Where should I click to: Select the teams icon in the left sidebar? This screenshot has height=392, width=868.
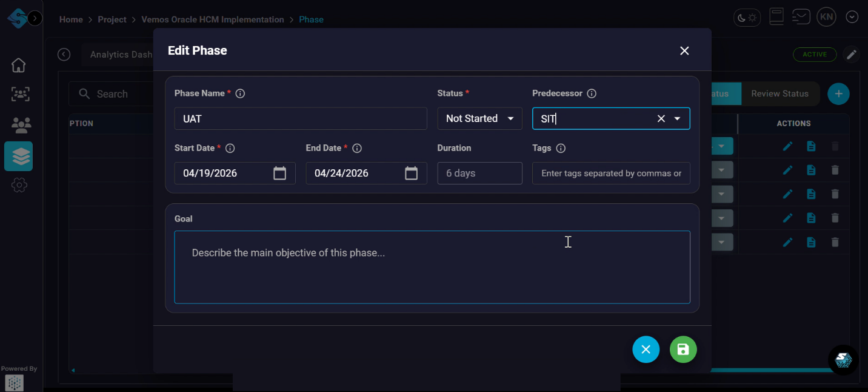pyautogui.click(x=20, y=95)
